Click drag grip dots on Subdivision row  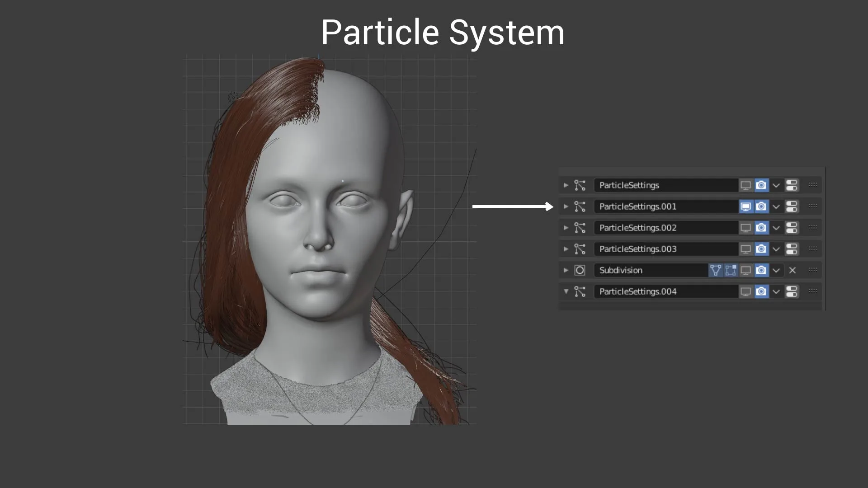coord(812,270)
